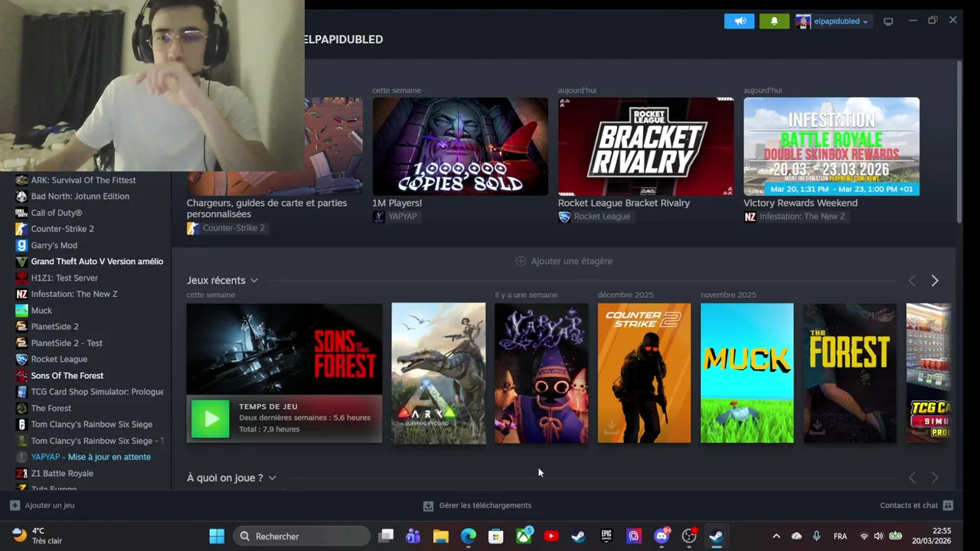Open the Microsoft Edge taskbar icon
This screenshot has width=980, height=551.
pos(468,536)
